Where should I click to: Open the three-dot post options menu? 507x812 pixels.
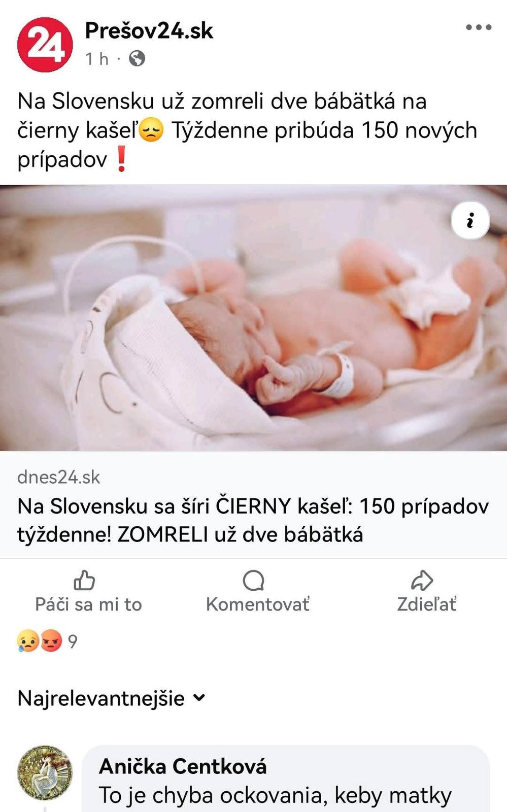(x=479, y=27)
